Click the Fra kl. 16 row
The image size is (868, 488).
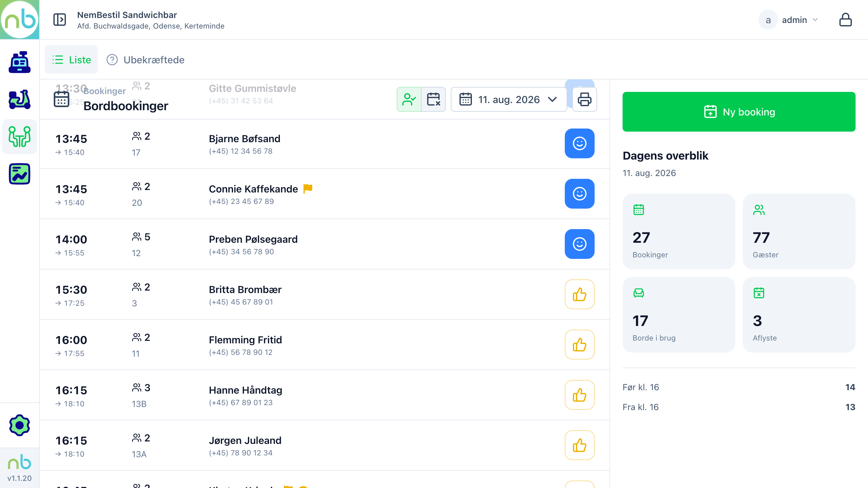click(x=739, y=407)
